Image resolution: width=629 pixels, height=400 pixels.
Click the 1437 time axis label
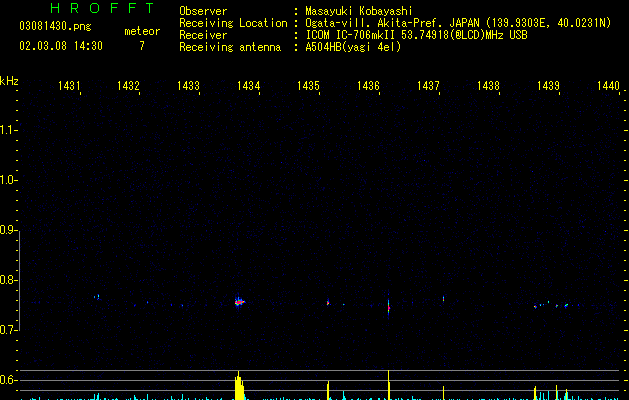(x=428, y=86)
